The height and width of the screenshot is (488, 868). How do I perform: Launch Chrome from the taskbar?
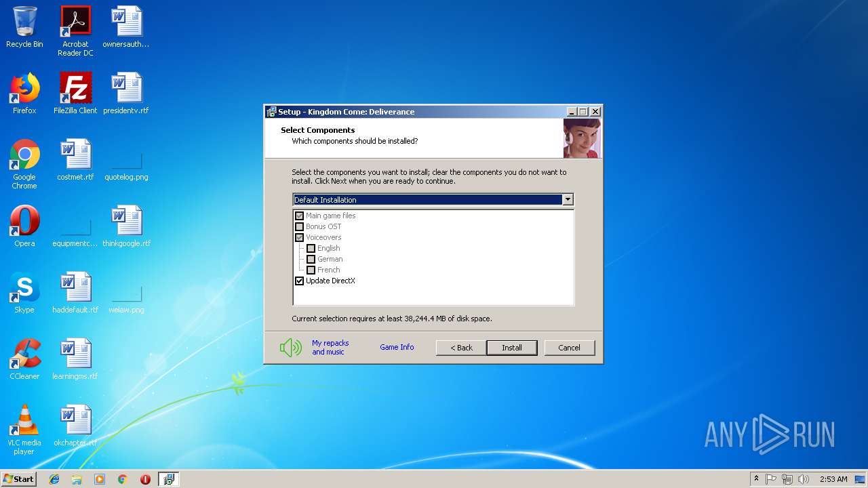click(x=122, y=479)
